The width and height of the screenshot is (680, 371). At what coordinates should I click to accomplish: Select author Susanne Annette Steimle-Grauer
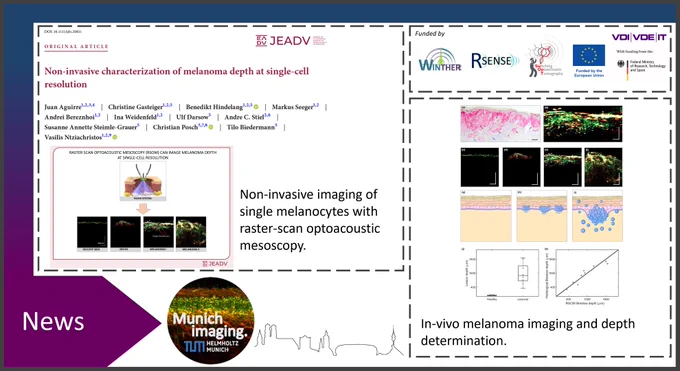(x=91, y=127)
